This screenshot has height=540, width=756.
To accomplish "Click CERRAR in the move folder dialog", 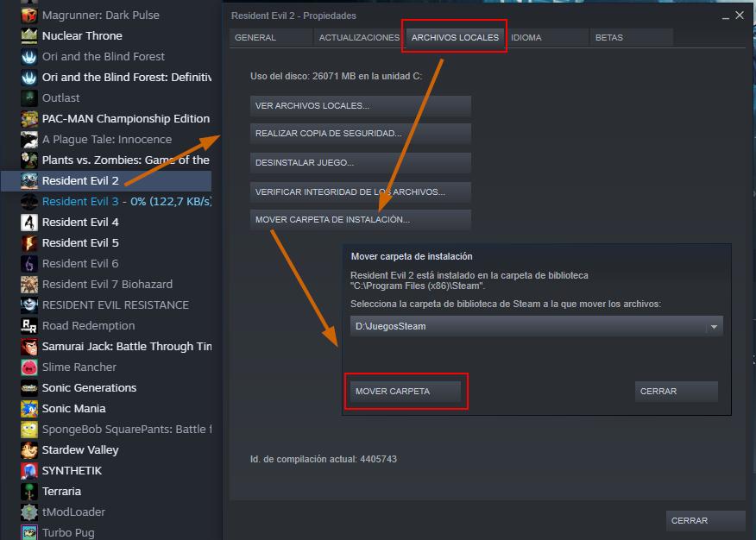I will coord(676,392).
